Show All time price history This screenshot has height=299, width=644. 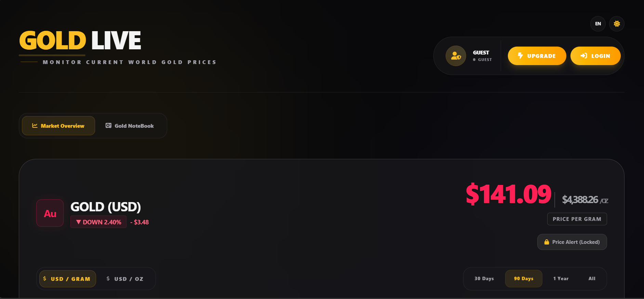[x=592, y=278]
